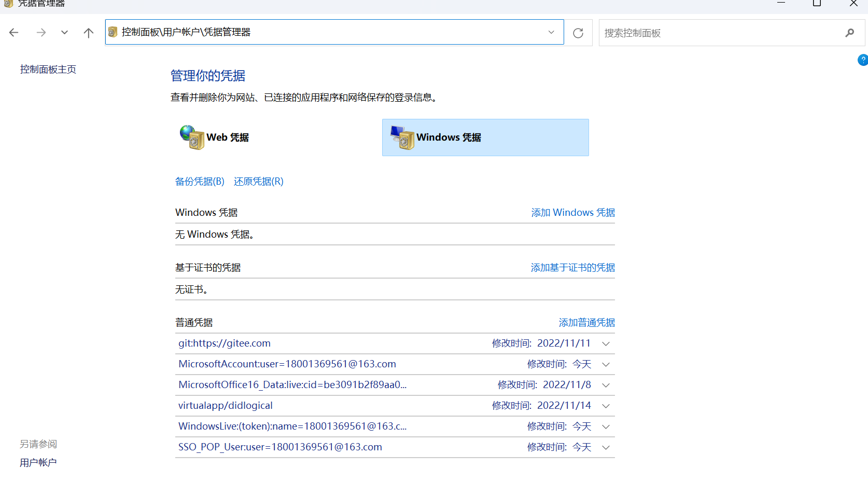Click the 修改时间 2022/11/14 text
868x482 pixels.
(x=541, y=406)
